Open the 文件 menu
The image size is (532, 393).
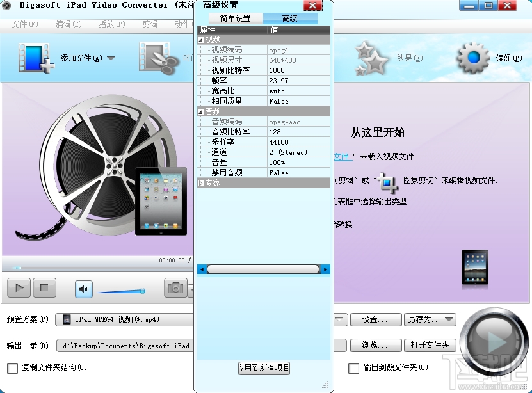pyautogui.click(x=24, y=23)
